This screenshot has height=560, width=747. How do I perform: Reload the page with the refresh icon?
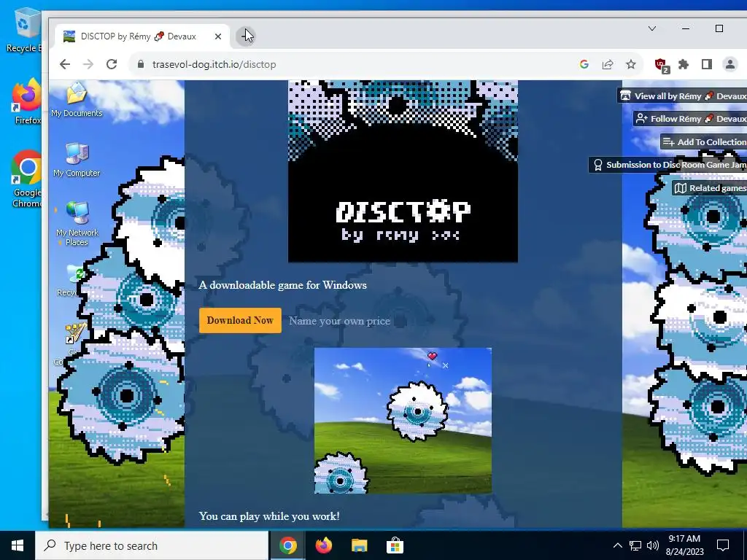click(112, 64)
